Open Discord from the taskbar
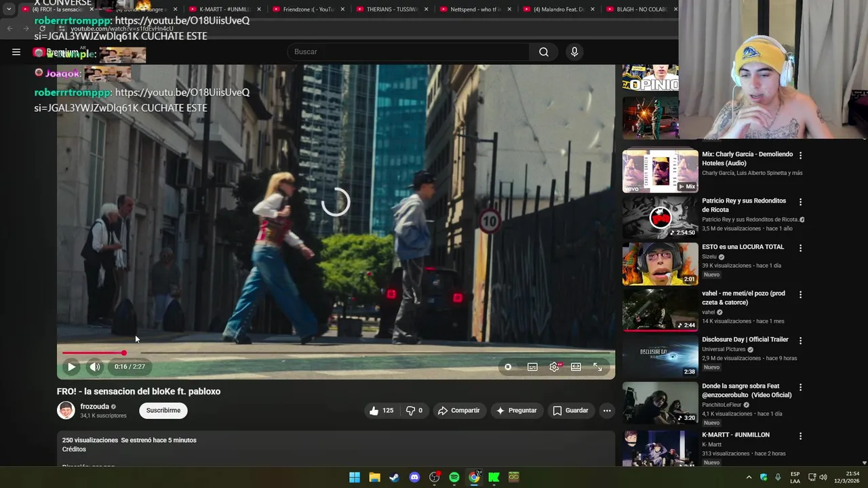Image resolution: width=868 pixels, height=488 pixels. (414, 477)
